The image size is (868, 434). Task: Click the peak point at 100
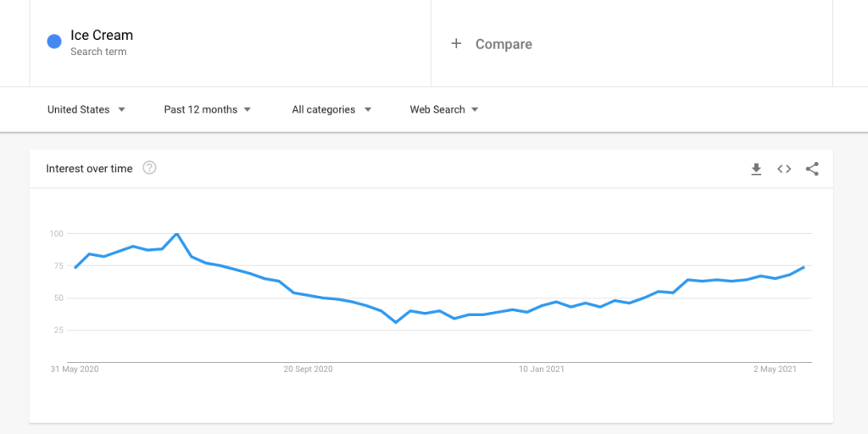point(176,234)
